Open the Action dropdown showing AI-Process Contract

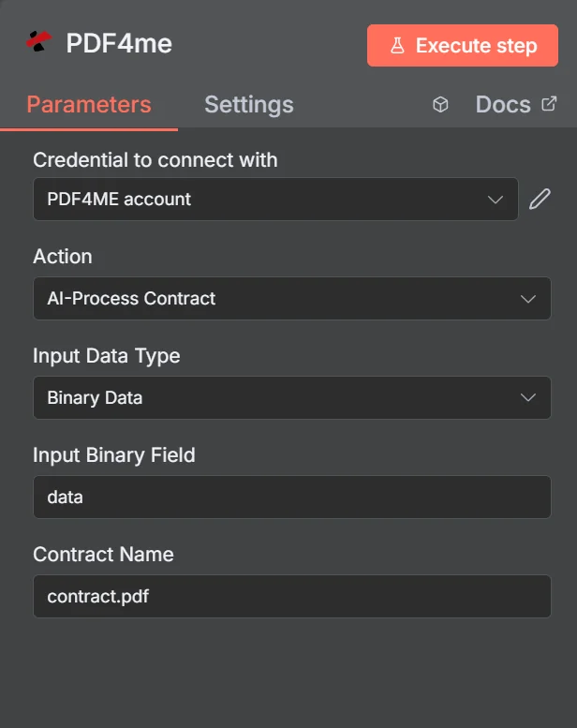tap(292, 299)
